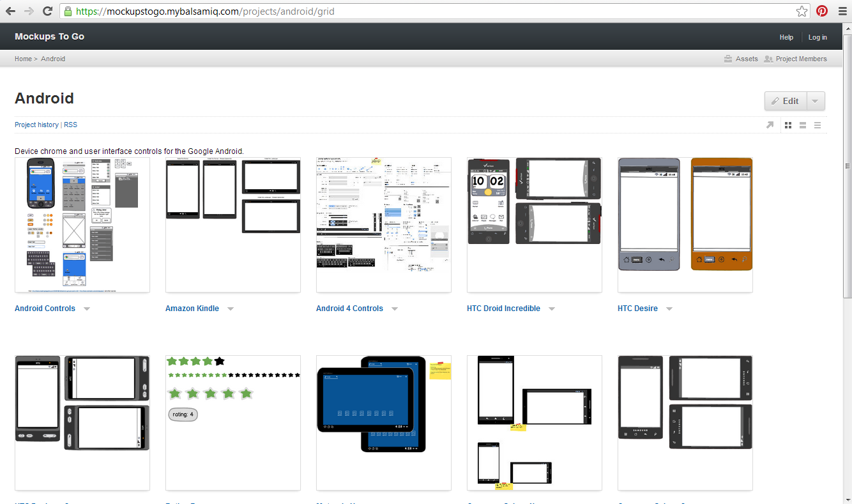Click the RSS link
852x504 pixels.
70,125
